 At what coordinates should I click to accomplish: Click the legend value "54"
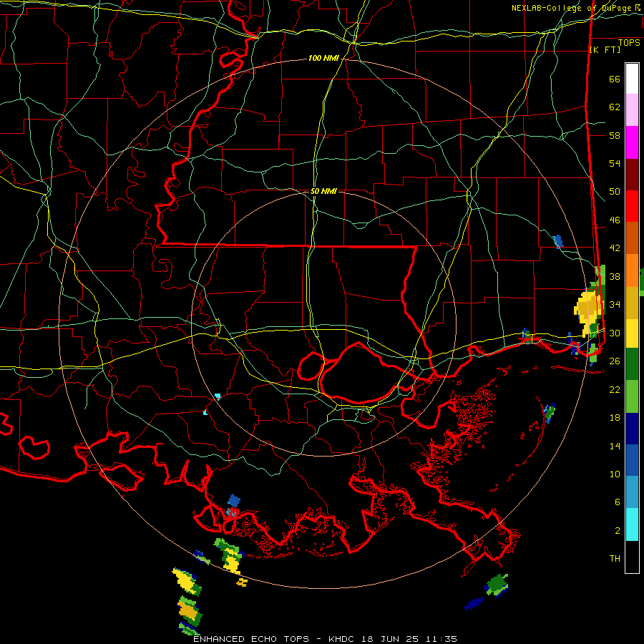tap(615, 163)
